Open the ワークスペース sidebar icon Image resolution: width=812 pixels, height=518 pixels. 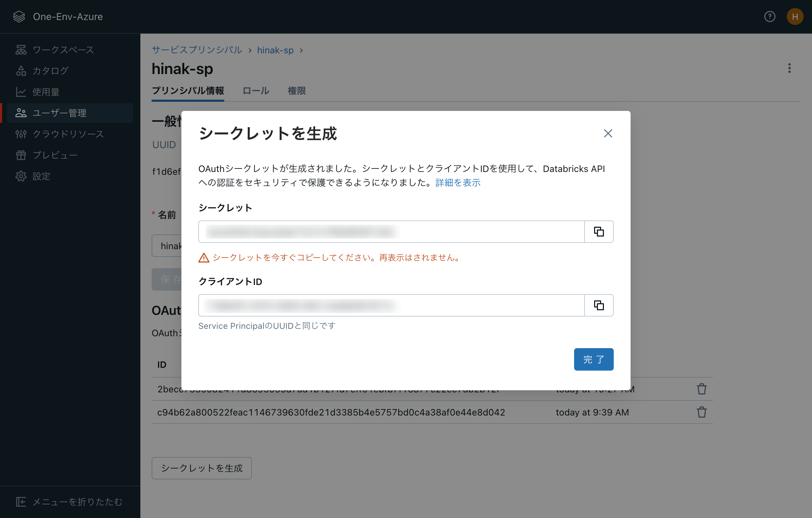pyautogui.click(x=21, y=50)
